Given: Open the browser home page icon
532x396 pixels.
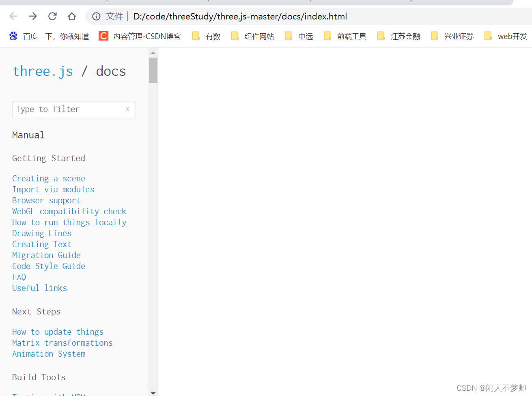Looking at the screenshot, I should coord(72,16).
